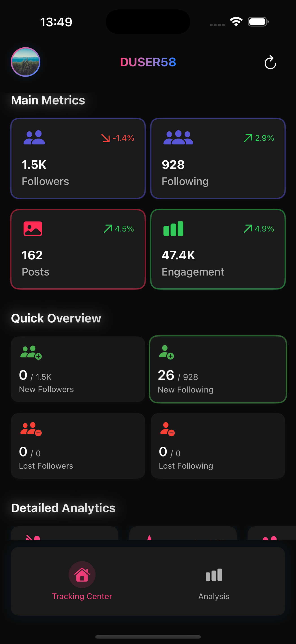Tap the New Followers add-user icon
The width and height of the screenshot is (296, 644).
coord(31,353)
